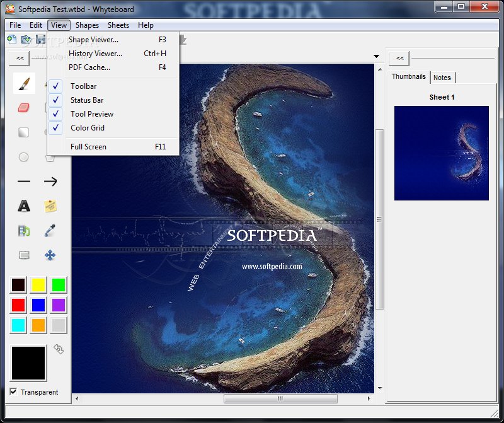
Task: Pick the green color swatch
Action: (59, 285)
